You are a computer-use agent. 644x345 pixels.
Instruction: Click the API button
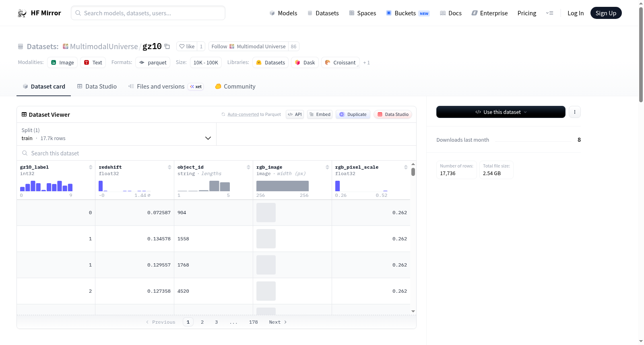click(295, 114)
